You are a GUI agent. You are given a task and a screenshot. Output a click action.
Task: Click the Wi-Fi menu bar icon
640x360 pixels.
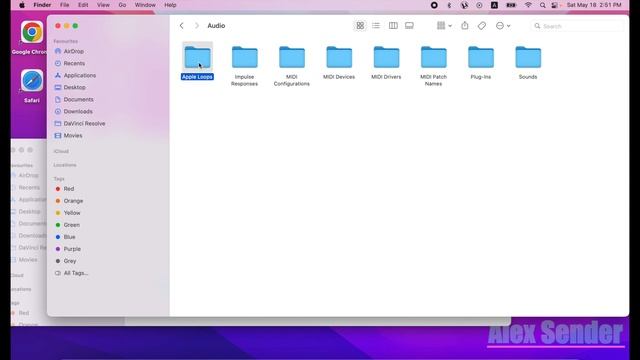point(528,5)
